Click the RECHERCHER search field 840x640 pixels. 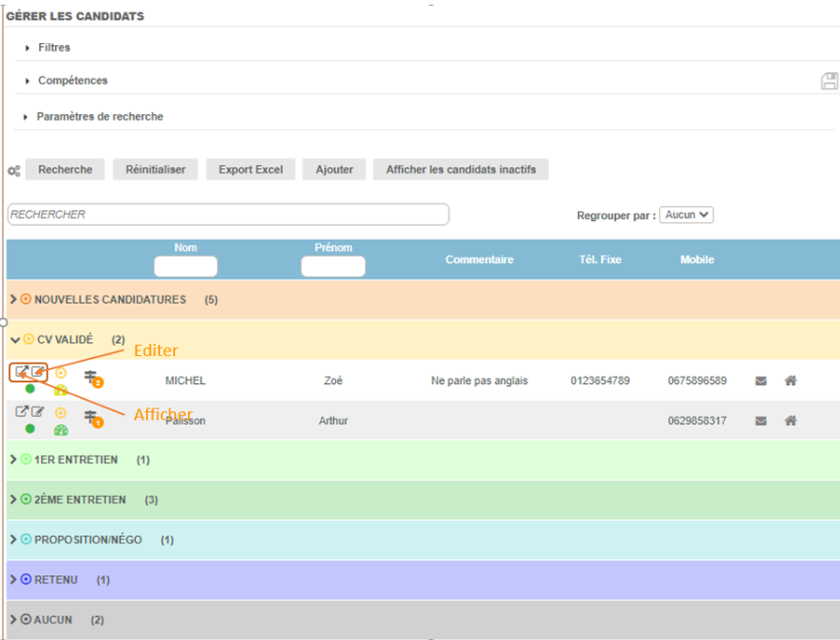pos(228,215)
